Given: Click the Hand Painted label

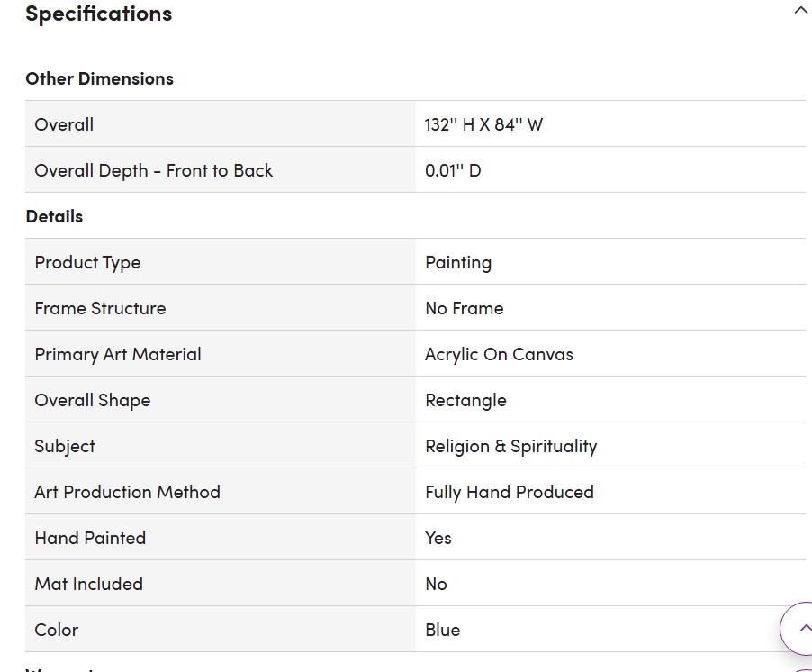Looking at the screenshot, I should click(x=90, y=538).
